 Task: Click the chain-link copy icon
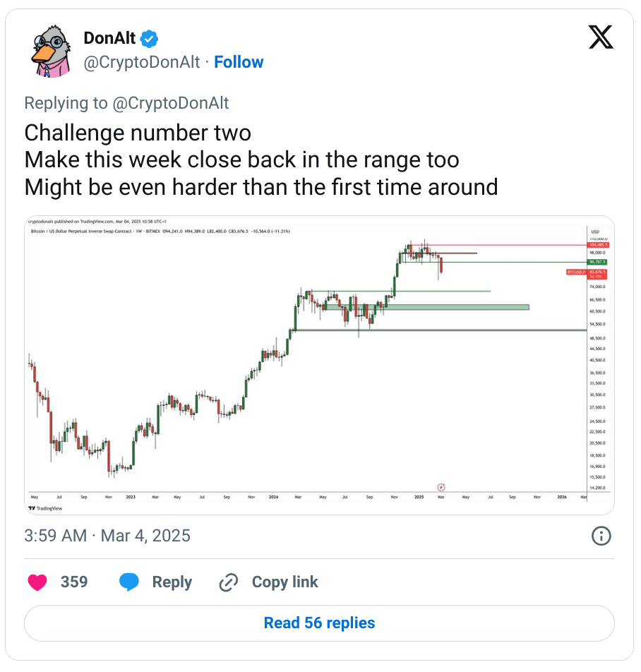click(x=228, y=582)
